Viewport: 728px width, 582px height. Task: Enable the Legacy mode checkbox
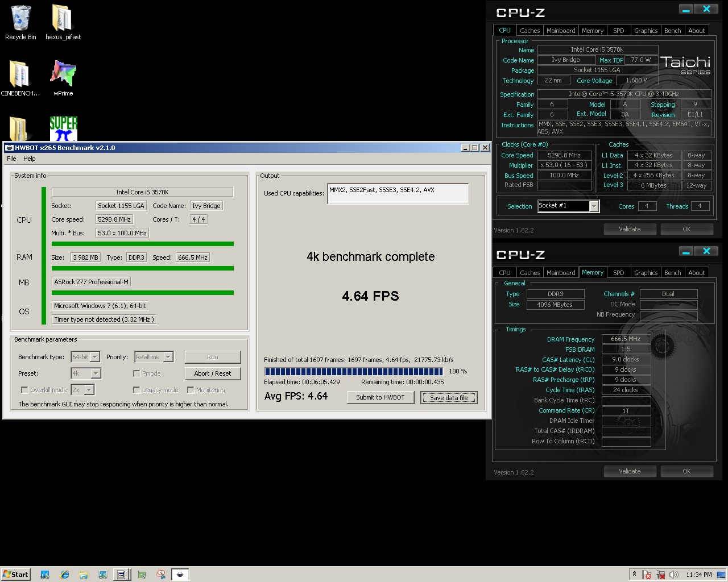pos(136,390)
